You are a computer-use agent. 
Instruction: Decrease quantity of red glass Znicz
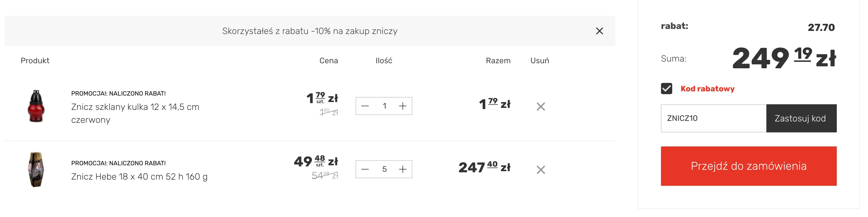coord(365,106)
